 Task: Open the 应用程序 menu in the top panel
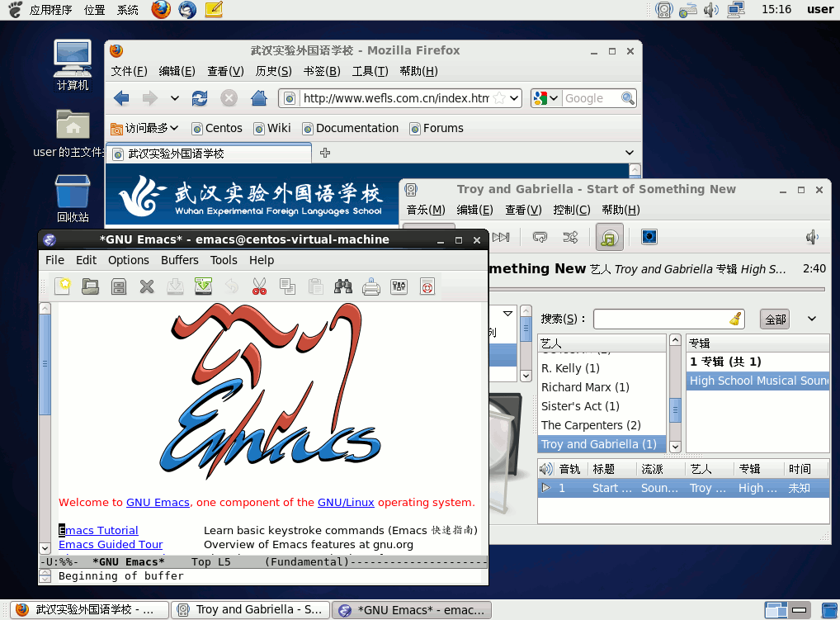tap(50, 10)
